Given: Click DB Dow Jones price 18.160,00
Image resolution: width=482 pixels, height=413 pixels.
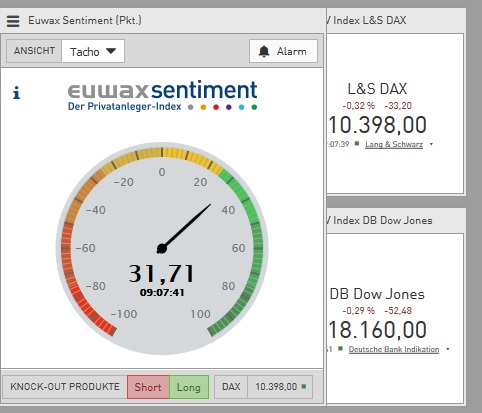Looking at the screenshot, I should tap(377, 330).
